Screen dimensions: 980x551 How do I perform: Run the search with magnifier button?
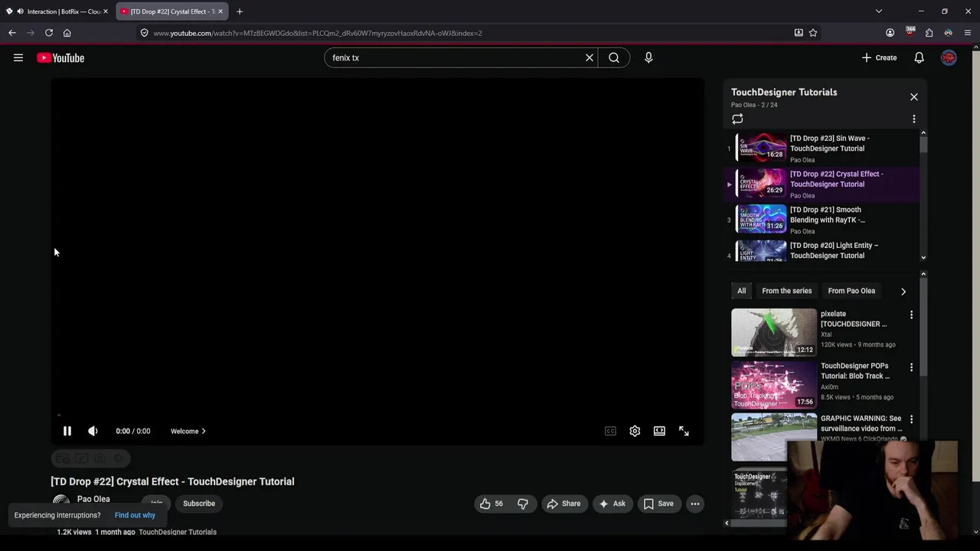point(614,57)
